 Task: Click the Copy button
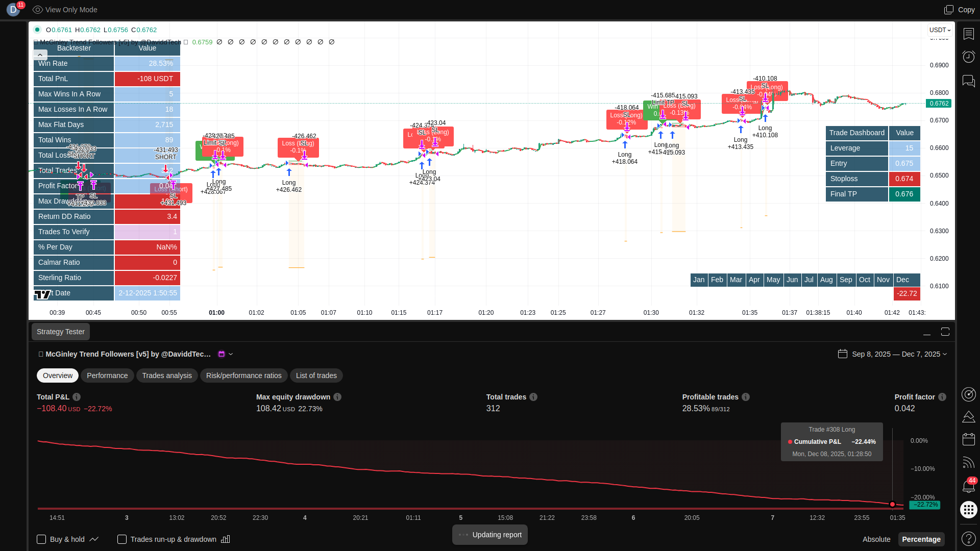coord(960,10)
